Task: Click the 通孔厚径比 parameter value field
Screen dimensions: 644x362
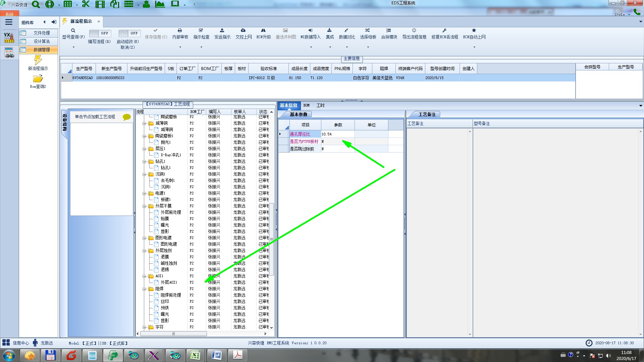Action: [x=337, y=134]
